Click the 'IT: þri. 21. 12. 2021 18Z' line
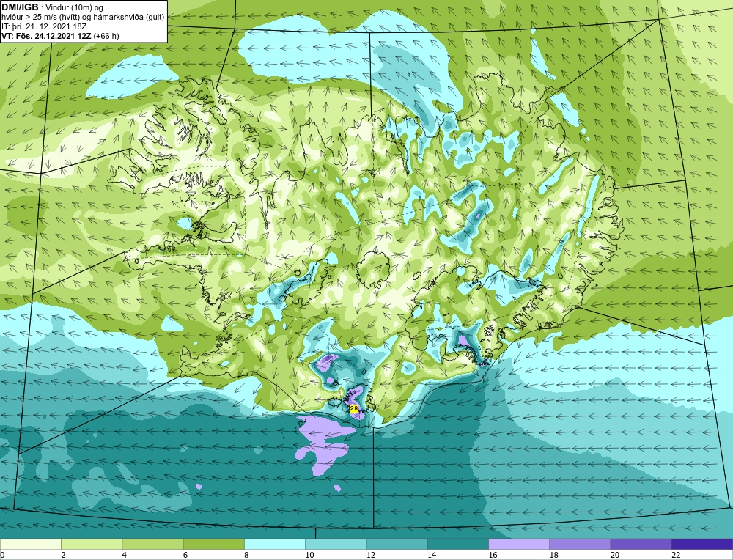 (x=44, y=26)
